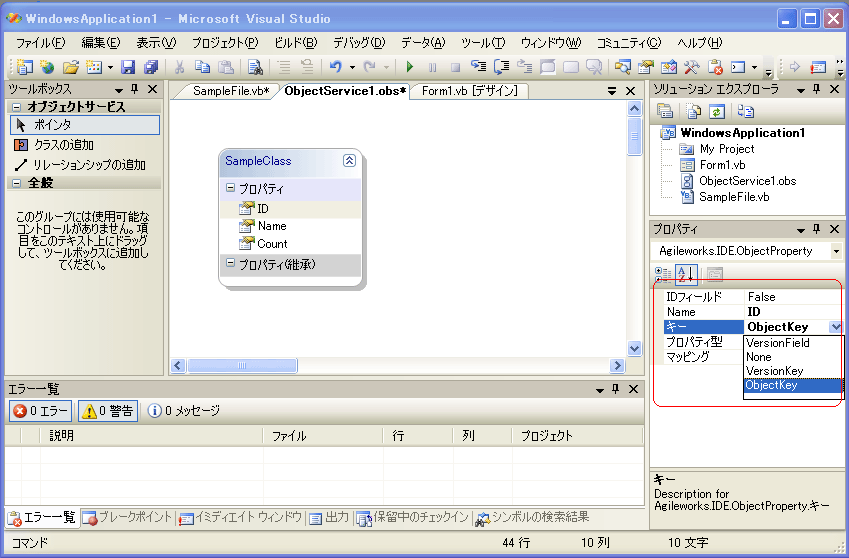Viewport: 849px width, 558px height.
Task: Start debugging with green play icon
Action: pos(410,67)
